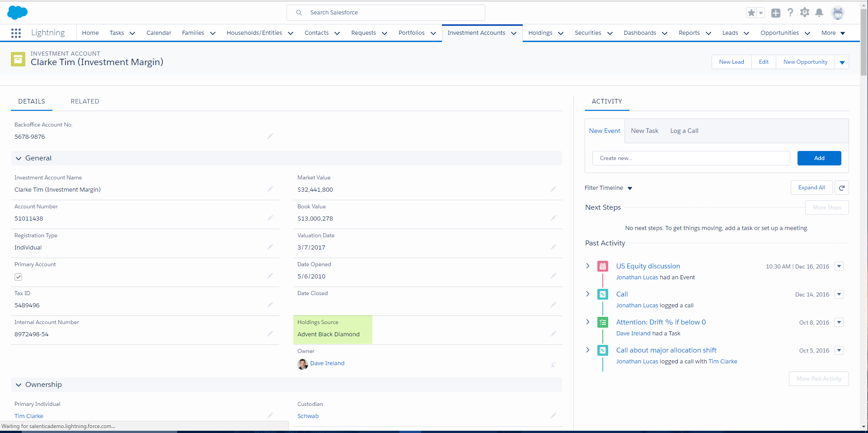868x433 pixels.
Task: Open the Global Actions plus icon
Action: [776, 13]
